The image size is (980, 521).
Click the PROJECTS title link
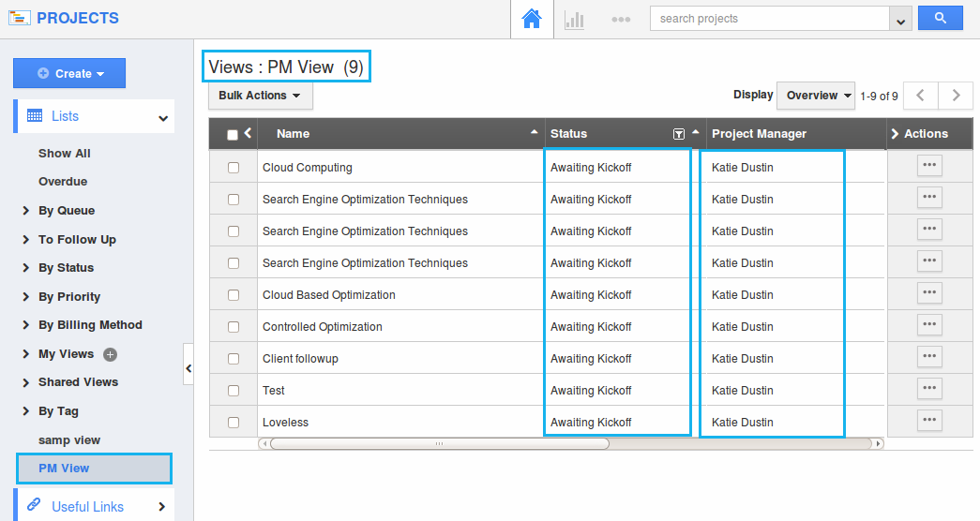tap(78, 18)
